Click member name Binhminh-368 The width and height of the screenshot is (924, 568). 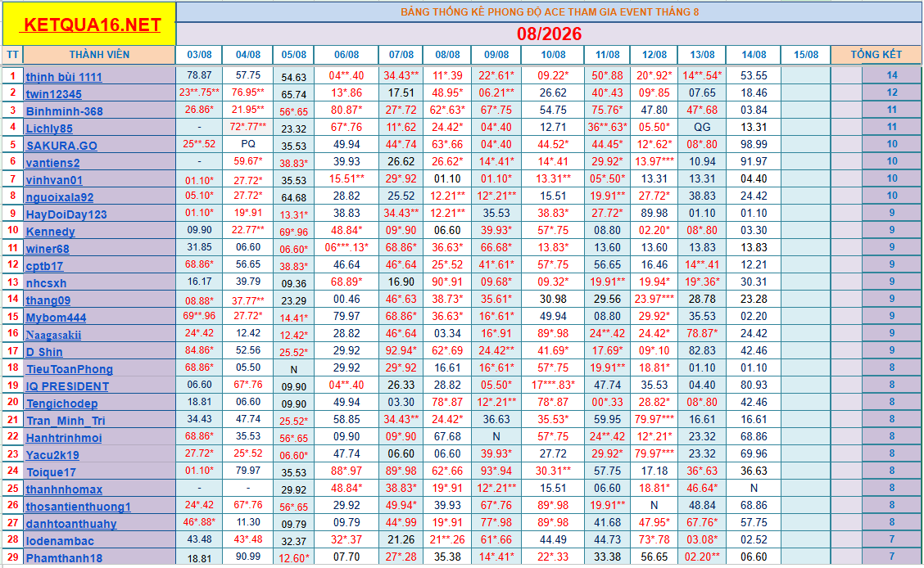pyautogui.click(x=64, y=111)
